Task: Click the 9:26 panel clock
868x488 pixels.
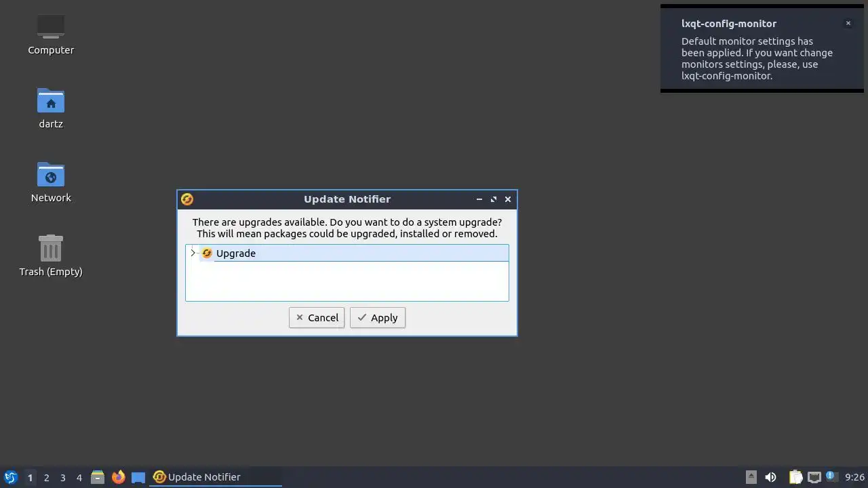Action: [x=854, y=477]
